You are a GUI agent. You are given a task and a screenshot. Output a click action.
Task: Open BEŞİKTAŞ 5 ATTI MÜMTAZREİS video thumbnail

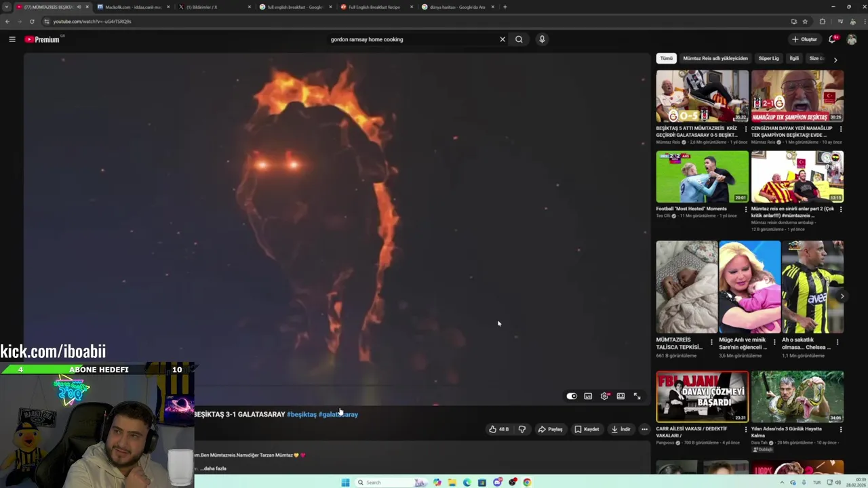pos(703,96)
